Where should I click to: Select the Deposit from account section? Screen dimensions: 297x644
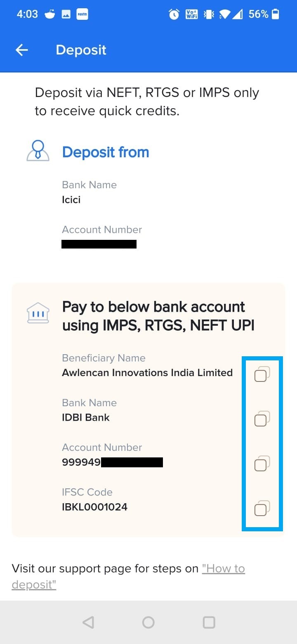[x=105, y=152]
